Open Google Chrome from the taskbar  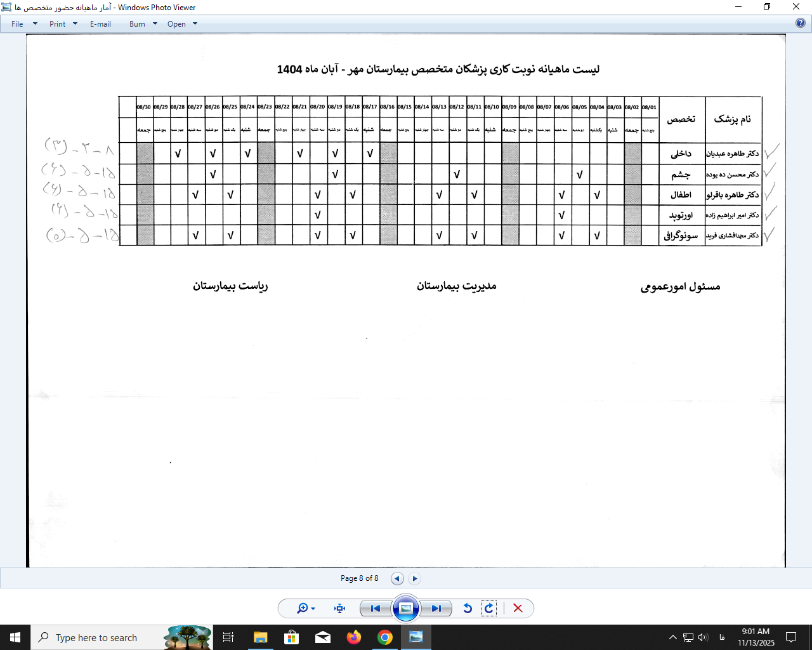point(385,637)
